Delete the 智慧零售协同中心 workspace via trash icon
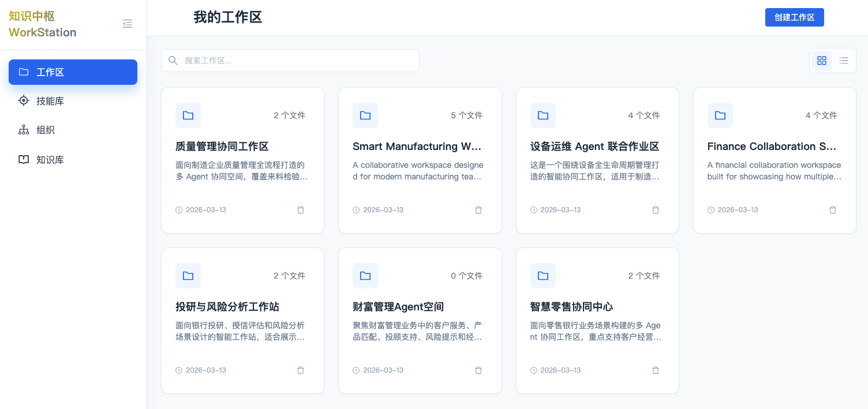Image resolution: width=868 pixels, height=409 pixels. pos(656,370)
